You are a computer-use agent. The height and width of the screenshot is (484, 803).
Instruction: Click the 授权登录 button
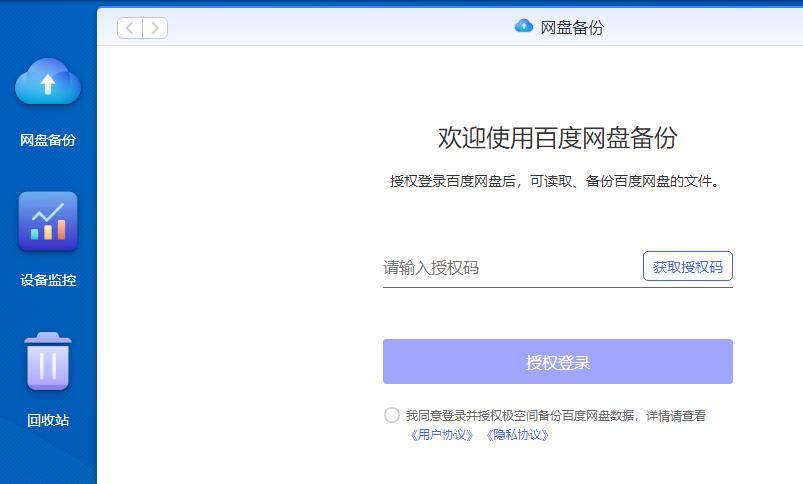tap(558, 362)
